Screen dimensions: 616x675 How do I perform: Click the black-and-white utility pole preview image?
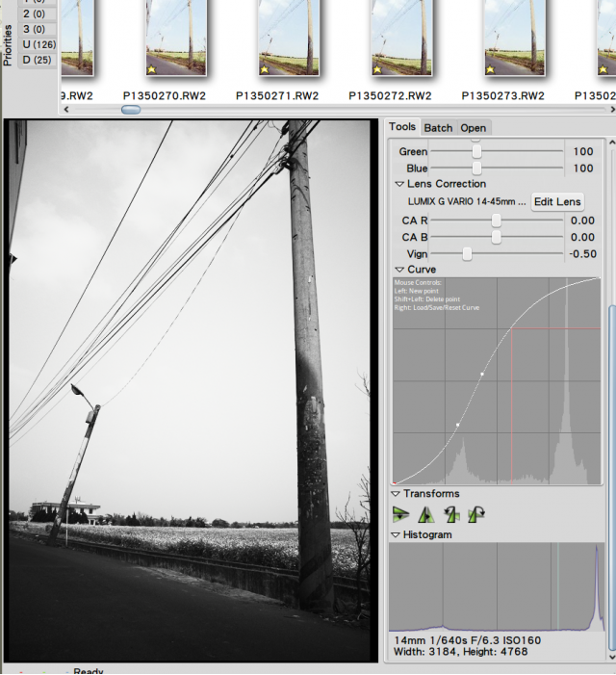click(x=190, y=390)
